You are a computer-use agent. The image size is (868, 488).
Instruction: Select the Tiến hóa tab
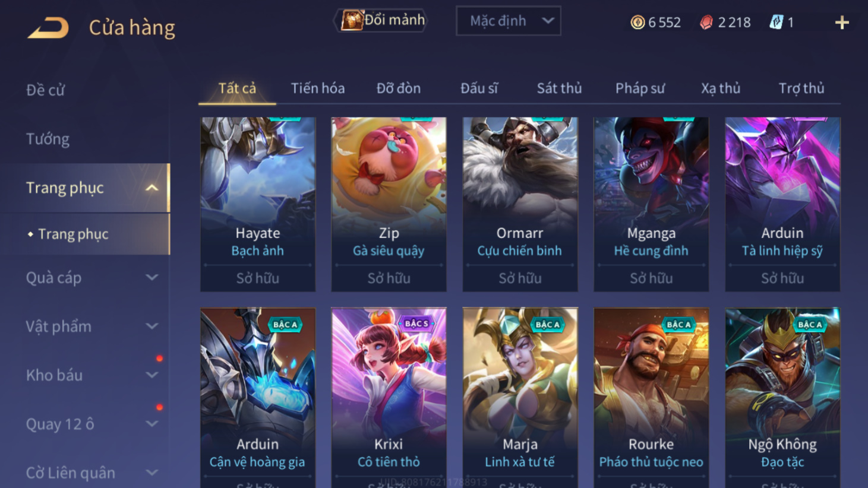[x=318, y=88]
